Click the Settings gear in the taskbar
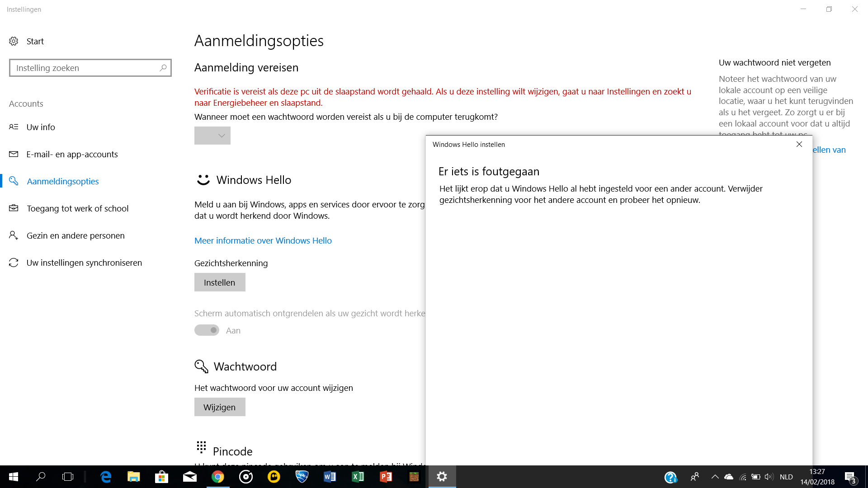 coord(442,477)
